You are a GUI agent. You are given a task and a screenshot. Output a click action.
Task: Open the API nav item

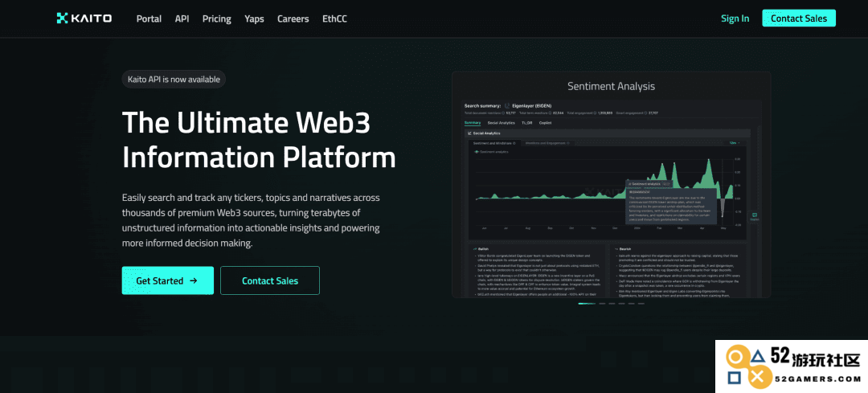pyautogui.click(x=182, y=18)
